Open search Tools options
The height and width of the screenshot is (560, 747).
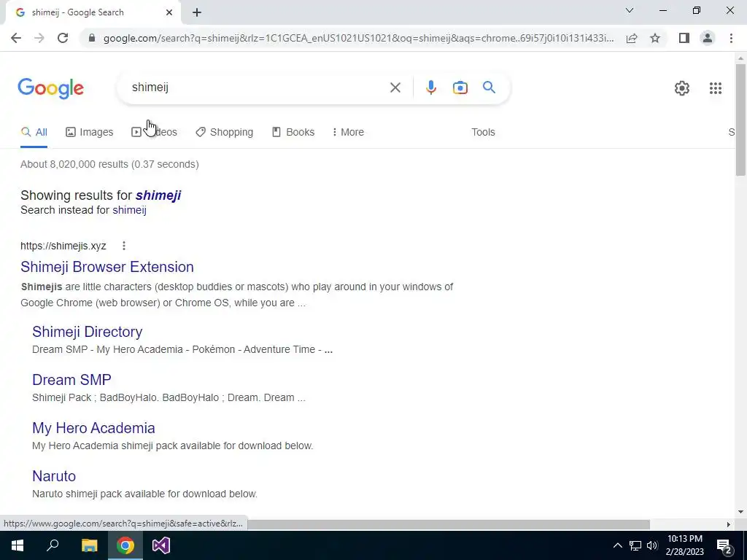click(x=483, y=132)
